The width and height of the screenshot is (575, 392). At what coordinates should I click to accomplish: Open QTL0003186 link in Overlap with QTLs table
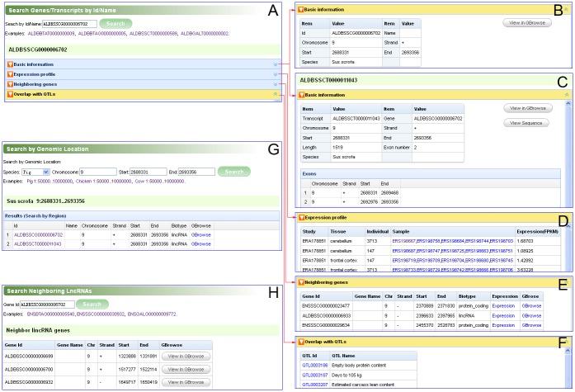click(314, 364)
